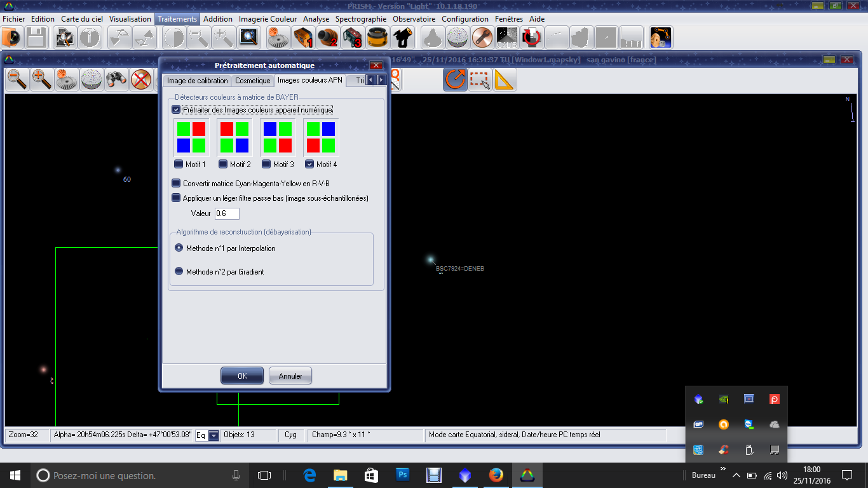Click the binoculars search icon
Viewport: 868px width, 488px height.
pyautogui.click(x=117, y=80)
